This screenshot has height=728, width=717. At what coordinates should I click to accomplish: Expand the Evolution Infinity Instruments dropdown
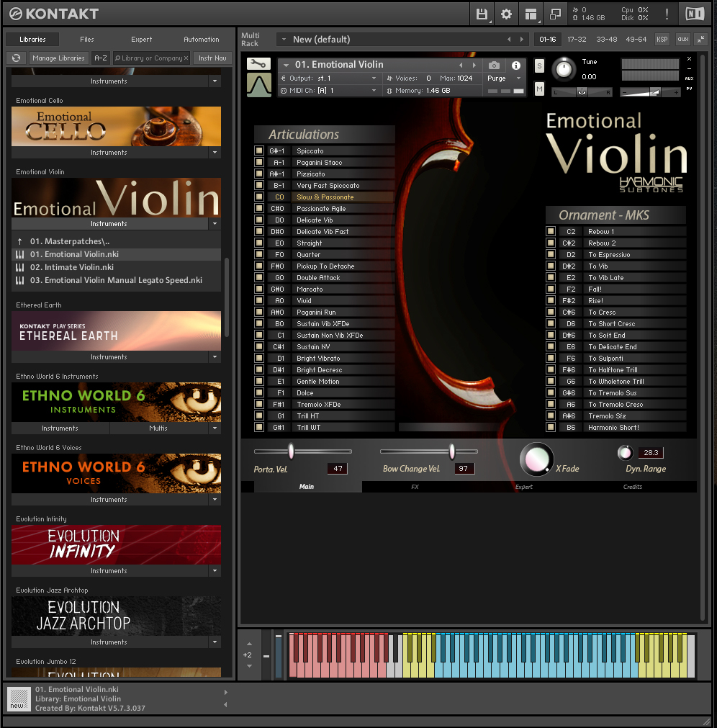tap(215, 570)
